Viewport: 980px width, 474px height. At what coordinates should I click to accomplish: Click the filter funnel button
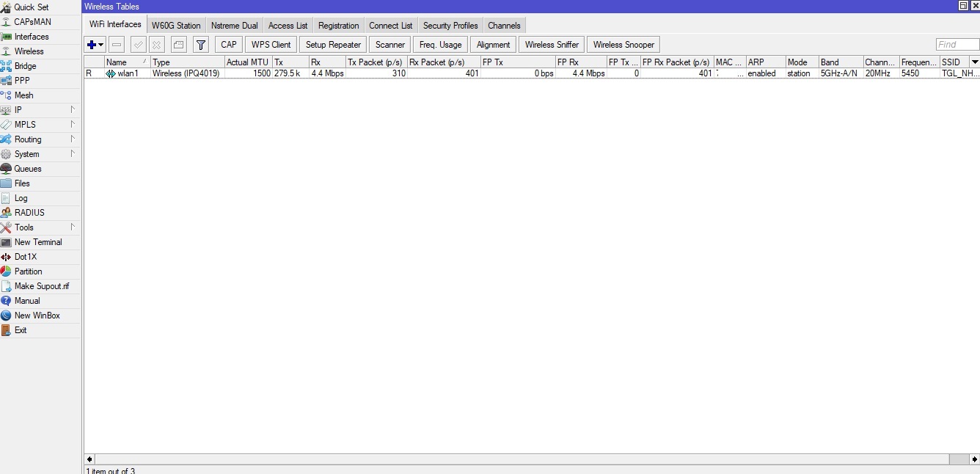pos(201,45)
